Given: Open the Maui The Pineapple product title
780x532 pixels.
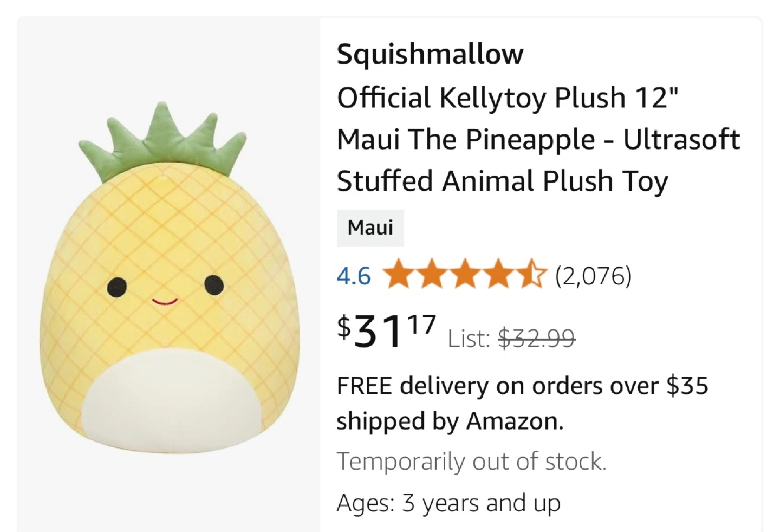Looking at the screenshot, I should [x=537, y=139].
